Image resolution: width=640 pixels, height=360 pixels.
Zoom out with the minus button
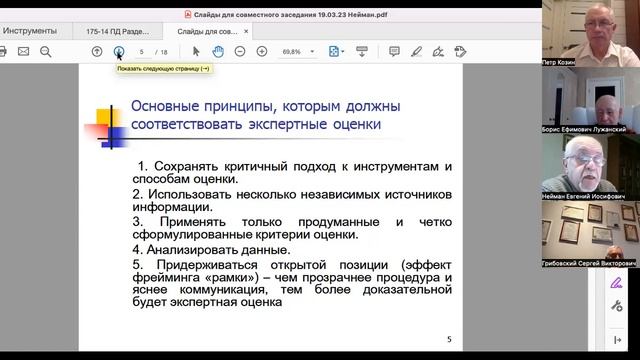point(240,51)
